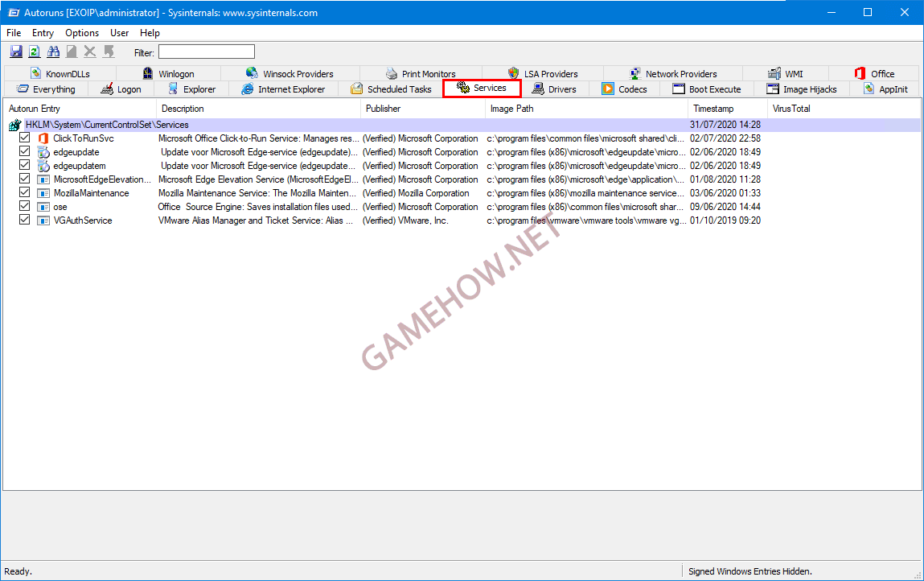Click the 'Ready.' status bar text

click(x=18, y=571)
